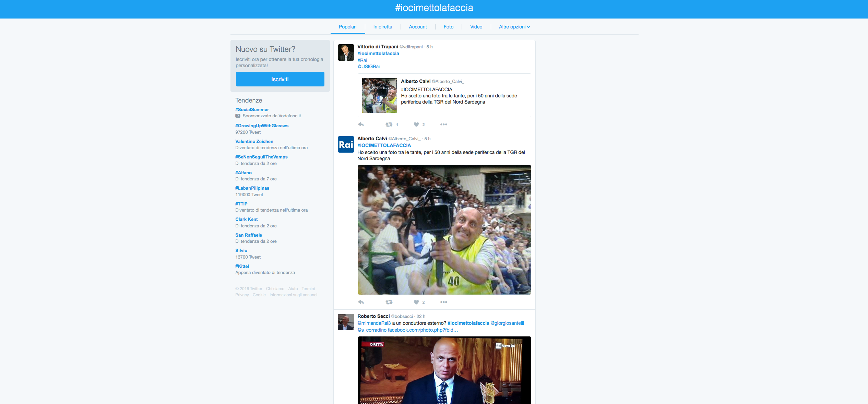Reply to Alberto Calvi's tweet
The image size is (868, 404).
[360, 302]
